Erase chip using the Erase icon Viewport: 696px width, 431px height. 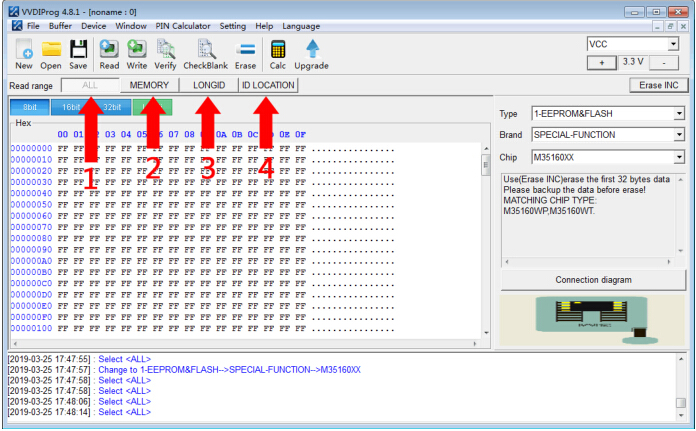245,55
